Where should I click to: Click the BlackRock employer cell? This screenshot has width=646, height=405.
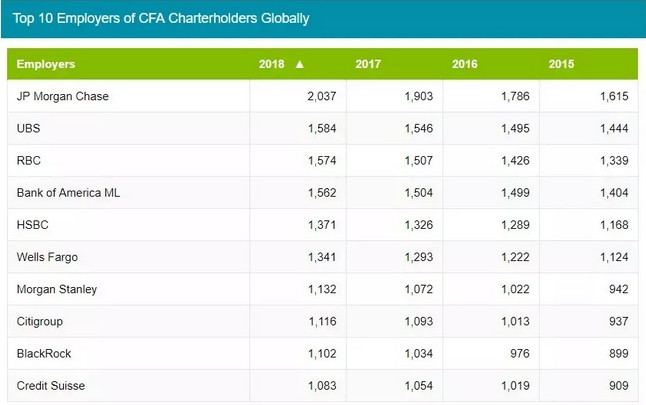coord(44,353)
